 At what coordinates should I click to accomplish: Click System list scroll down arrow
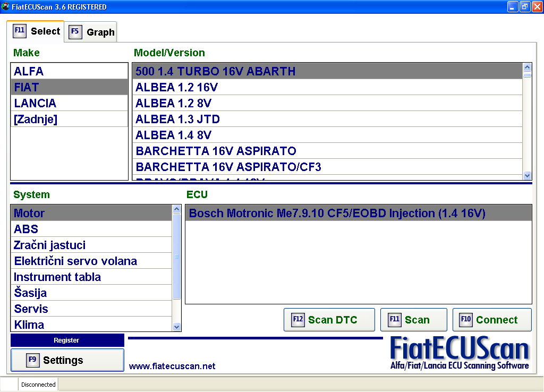coord(176,327)
